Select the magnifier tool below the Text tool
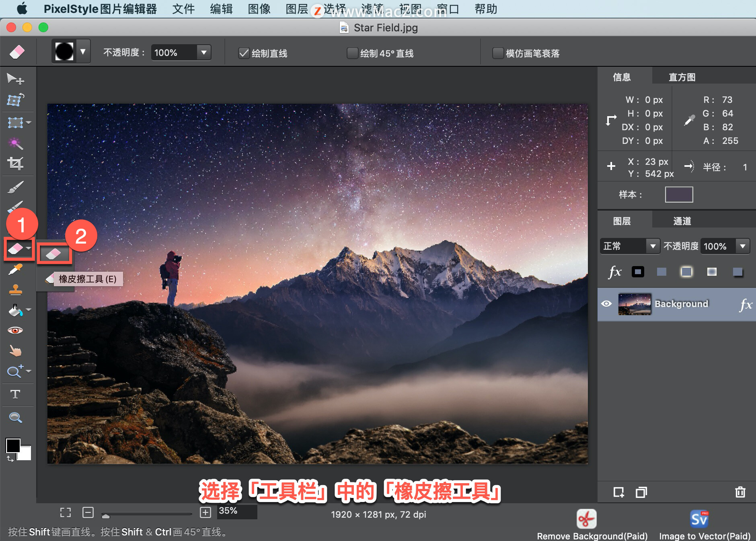Screen dimensions: 756x541 pyautogui.click(x=15, y=418)
